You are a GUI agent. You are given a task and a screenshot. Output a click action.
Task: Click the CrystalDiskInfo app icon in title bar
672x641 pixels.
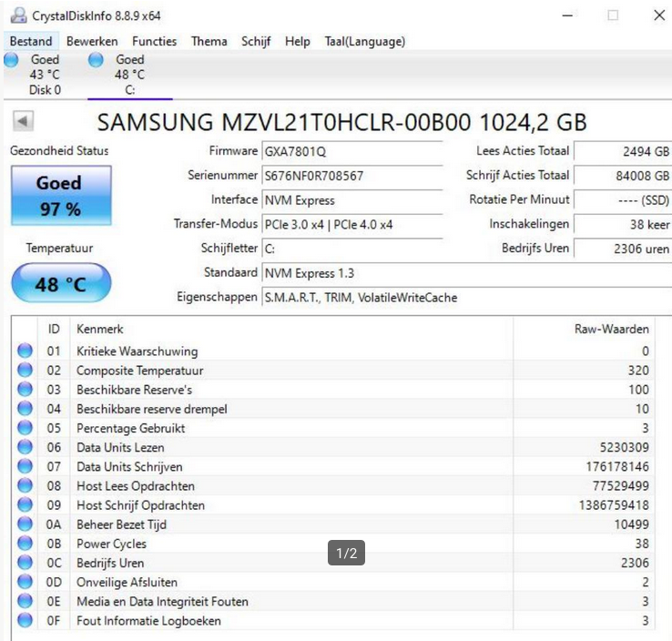pyautogui.click(x=18, y=15)
